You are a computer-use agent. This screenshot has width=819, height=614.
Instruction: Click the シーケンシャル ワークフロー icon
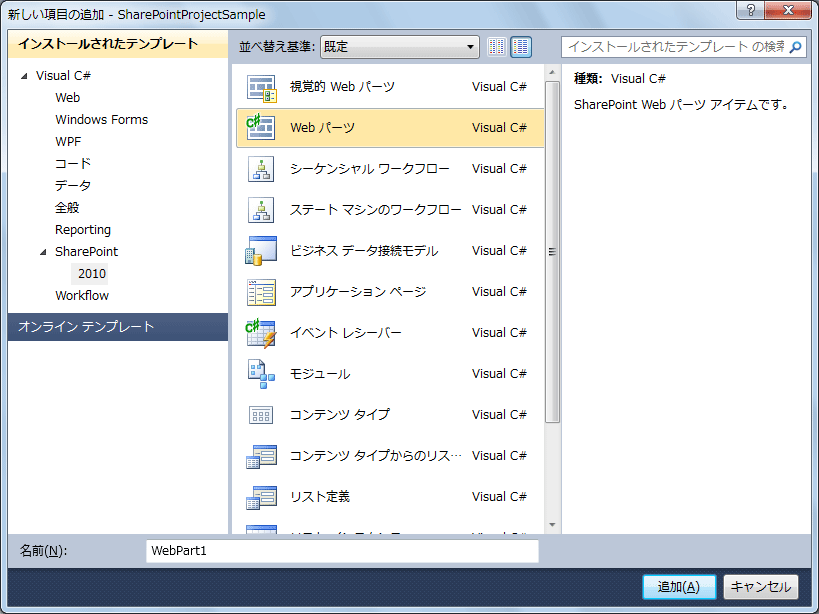(261, 169)
